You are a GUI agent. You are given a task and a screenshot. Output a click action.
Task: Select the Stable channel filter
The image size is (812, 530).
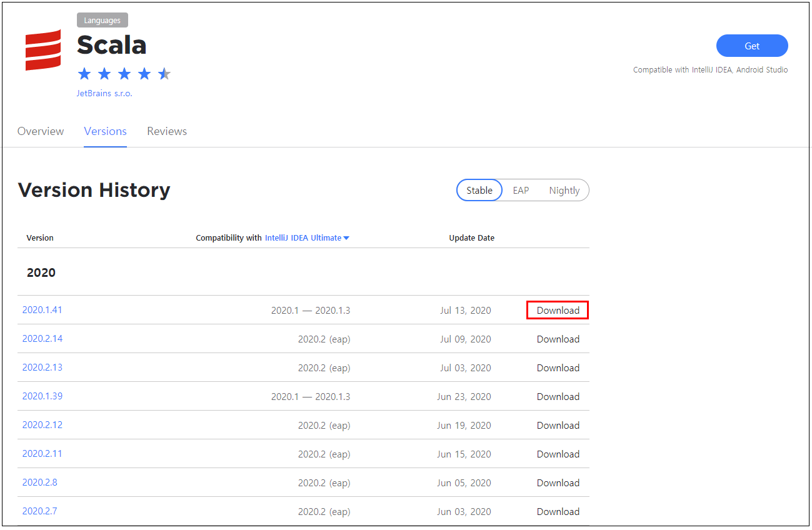tap(479, 191)
